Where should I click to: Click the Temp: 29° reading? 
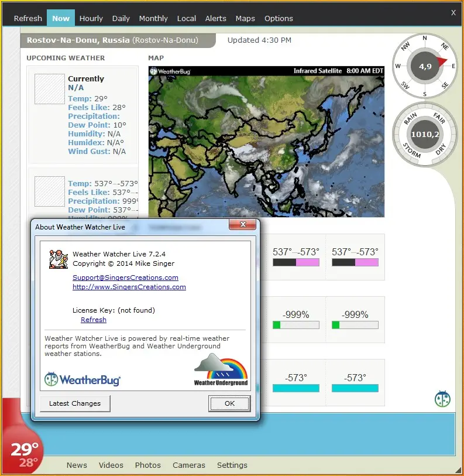(x=88, y=99)
